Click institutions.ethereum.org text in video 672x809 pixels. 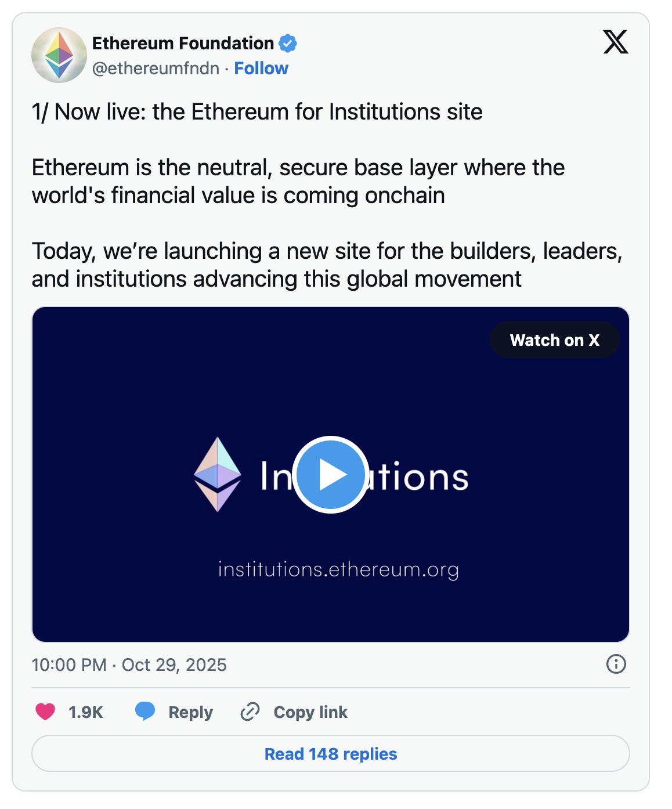tap(338, 569)
